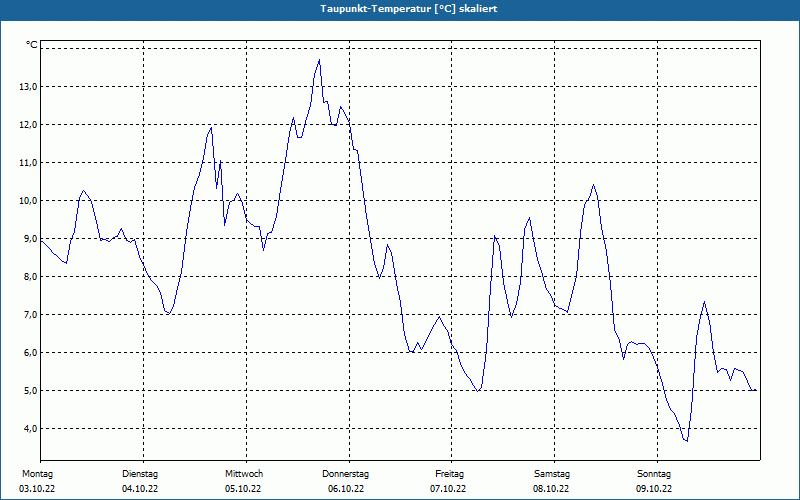Viewport: 800px width, 500px height.
Task: Click the date 07.10.22
Action: (448, 489)
